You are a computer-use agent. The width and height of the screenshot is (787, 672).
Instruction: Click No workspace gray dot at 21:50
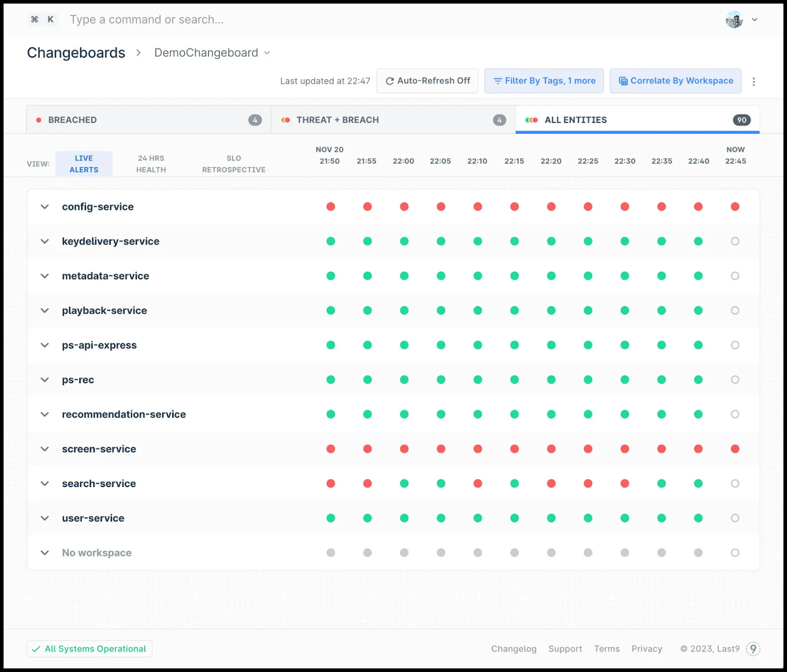coord(331,552)
